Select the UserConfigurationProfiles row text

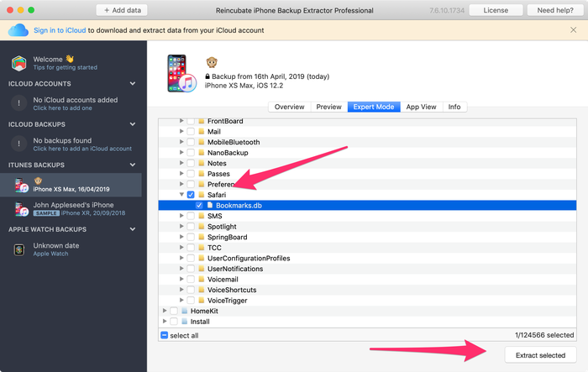pyautogui.click(x=249, y=259)
